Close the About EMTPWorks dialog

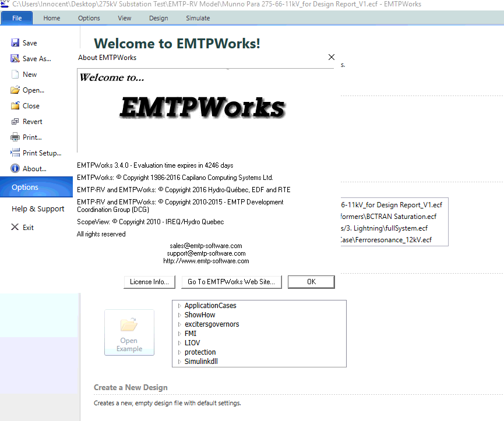[332, 57]
